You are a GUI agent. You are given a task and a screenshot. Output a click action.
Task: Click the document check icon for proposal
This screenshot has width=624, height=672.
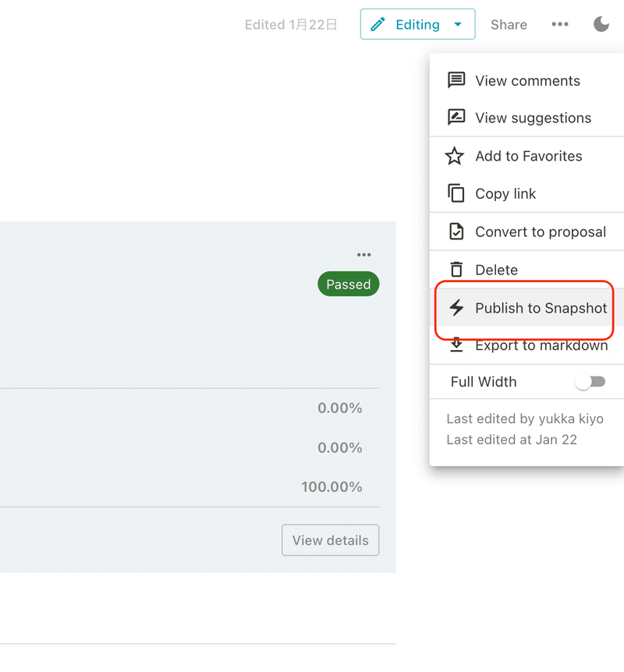(x=456, y=232)
